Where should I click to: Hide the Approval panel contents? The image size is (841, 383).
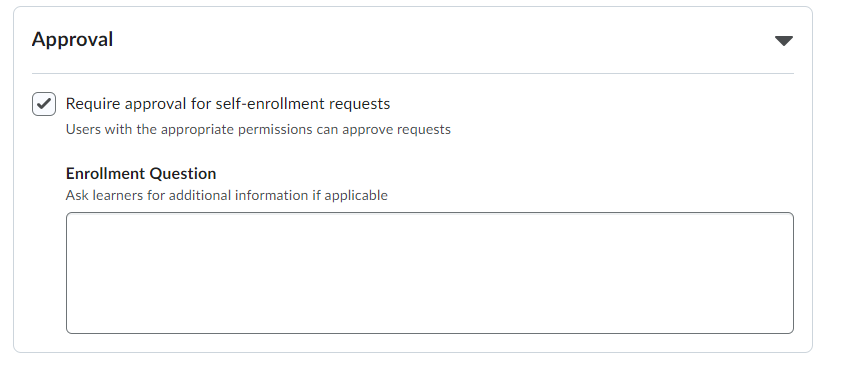784,41
